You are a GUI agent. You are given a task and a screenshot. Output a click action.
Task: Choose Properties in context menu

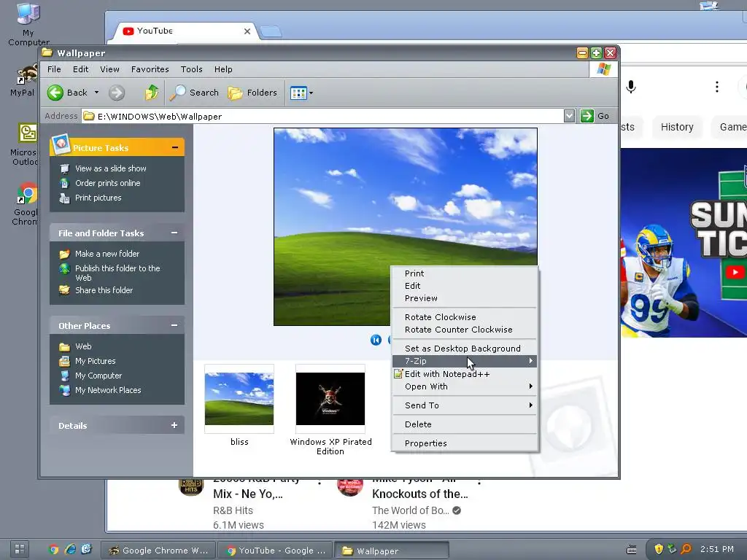[464, 443]
